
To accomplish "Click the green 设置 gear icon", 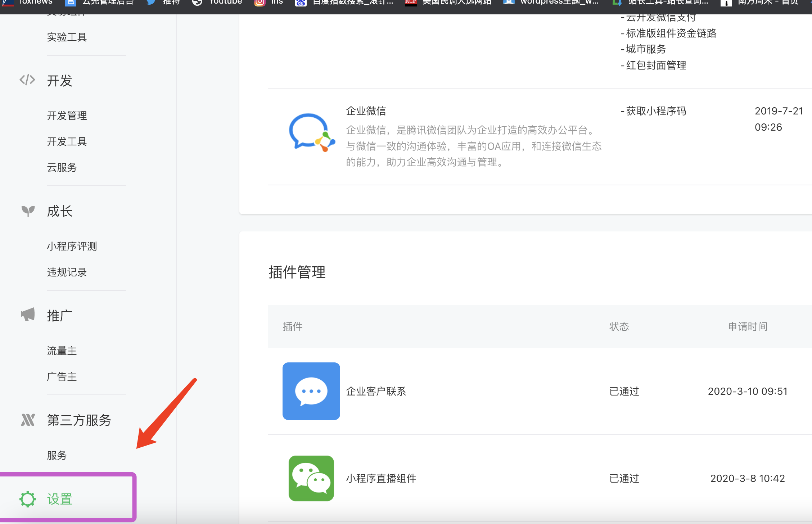I will tap(28, 499).
